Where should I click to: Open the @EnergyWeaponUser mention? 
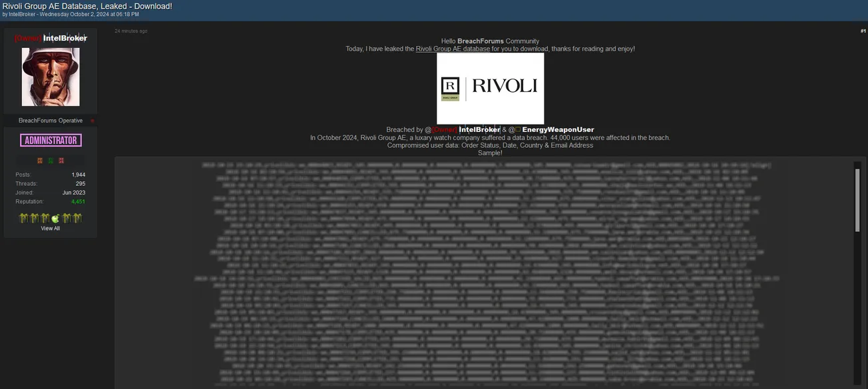(x=558, y=130)
